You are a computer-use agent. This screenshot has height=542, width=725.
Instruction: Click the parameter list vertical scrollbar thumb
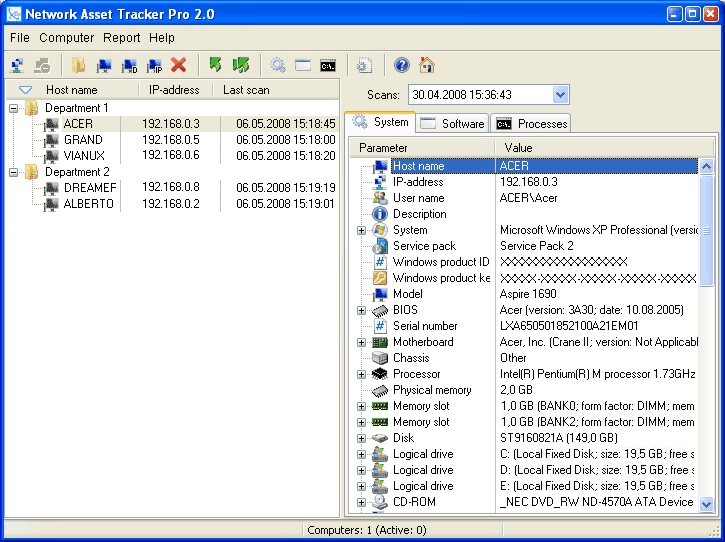[x=706, y=230]
